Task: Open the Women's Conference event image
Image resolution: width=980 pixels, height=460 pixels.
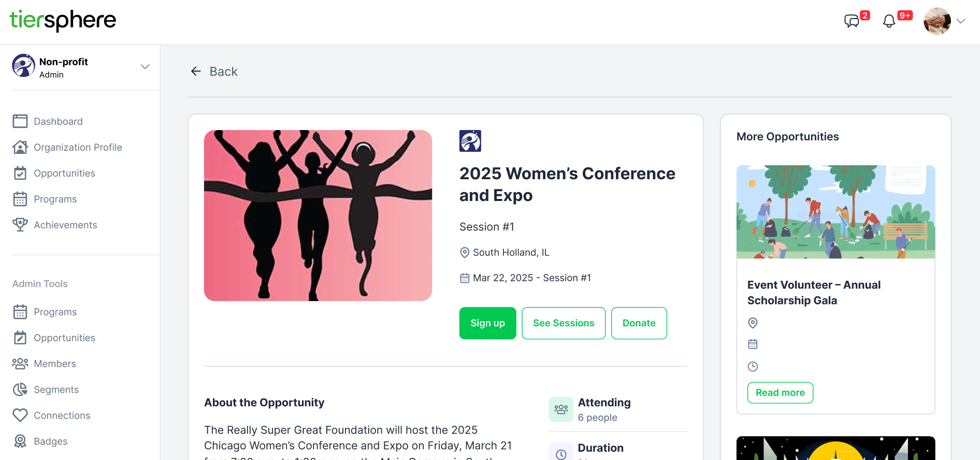Action: pyautogui.click(x=318, y=215)
